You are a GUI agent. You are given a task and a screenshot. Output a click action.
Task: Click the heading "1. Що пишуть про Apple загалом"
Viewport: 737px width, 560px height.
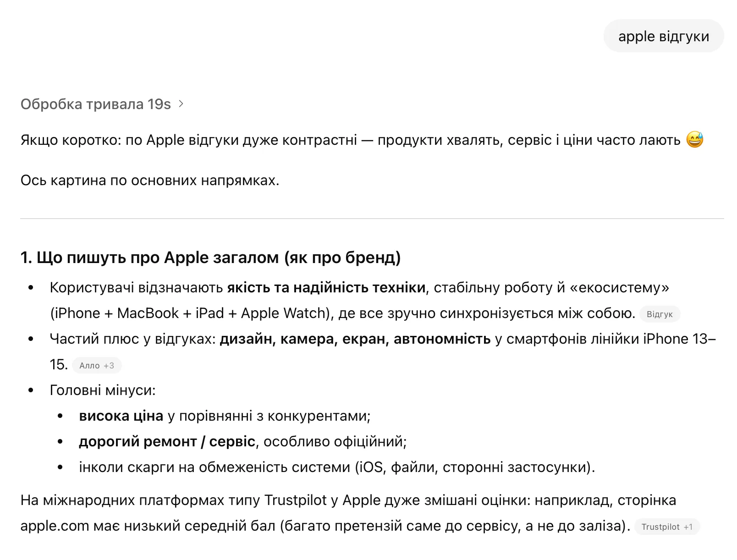210,258
